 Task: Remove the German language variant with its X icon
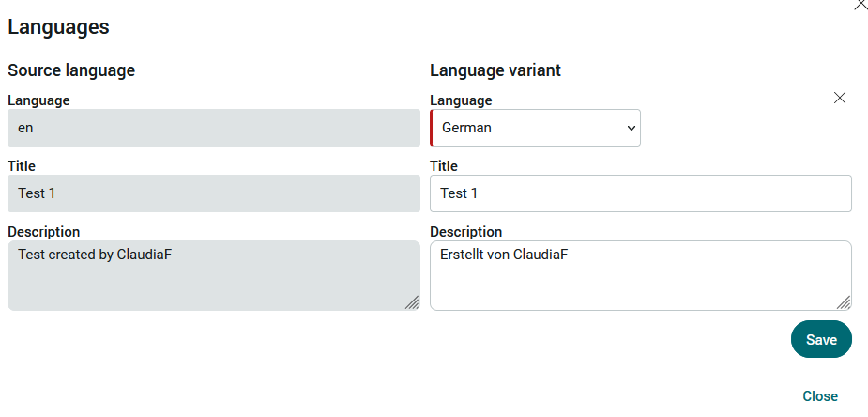(839, 98)
